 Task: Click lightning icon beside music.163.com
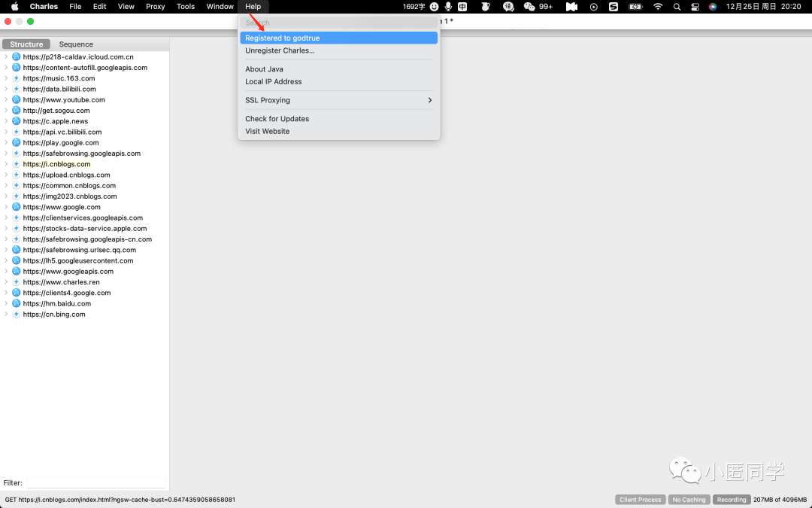tap(16, 78)
